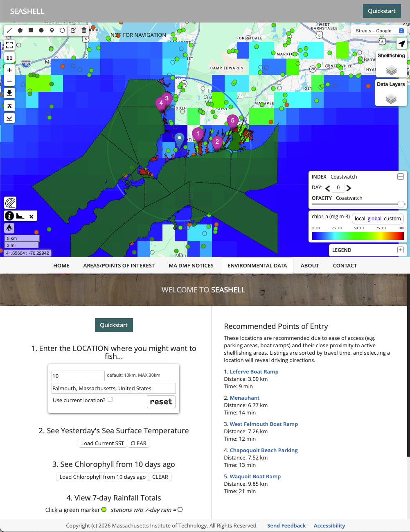Click the download arrow map control
This screenshot has height=532, width=410.
pyautogui.click(x=9, y=93)
